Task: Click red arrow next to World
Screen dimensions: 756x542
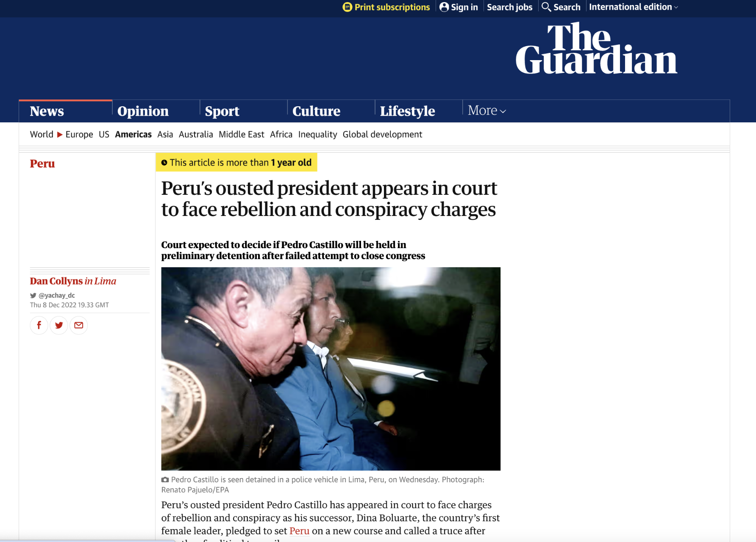Action: coord(60,135)
